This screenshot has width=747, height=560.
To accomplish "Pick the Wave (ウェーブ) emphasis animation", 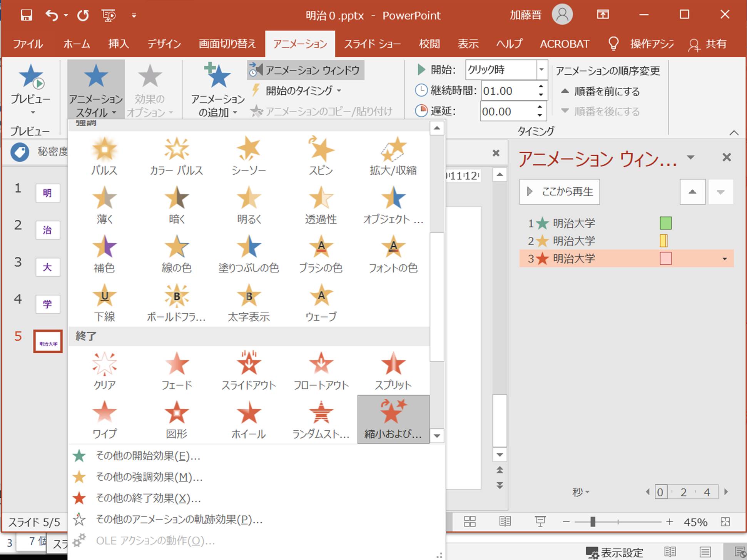I will tap(321, 303).
